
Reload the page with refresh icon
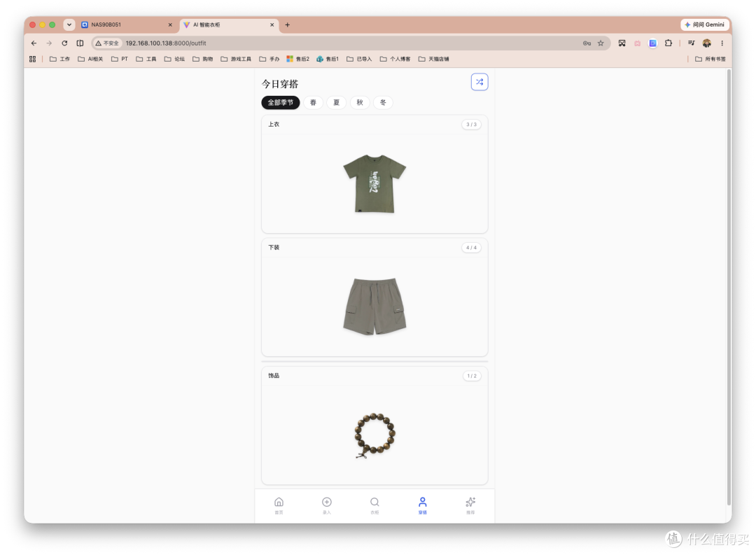tap(64, 43)
